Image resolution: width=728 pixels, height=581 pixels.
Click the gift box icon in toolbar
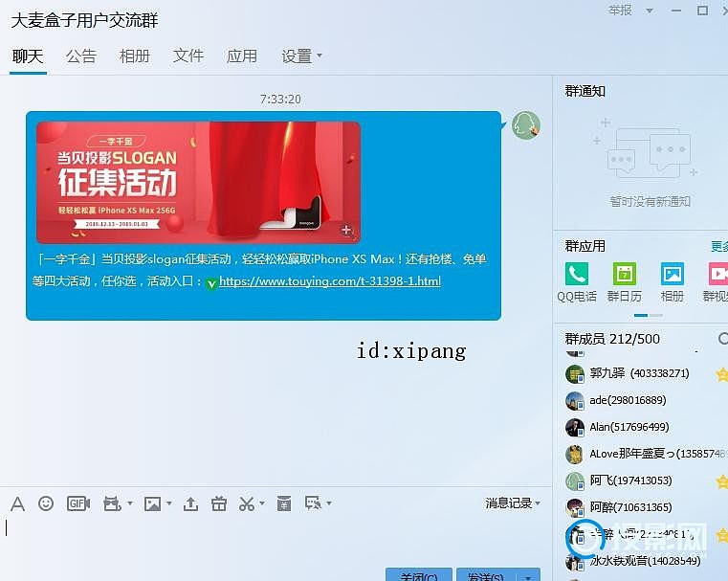tap(219, 503)
